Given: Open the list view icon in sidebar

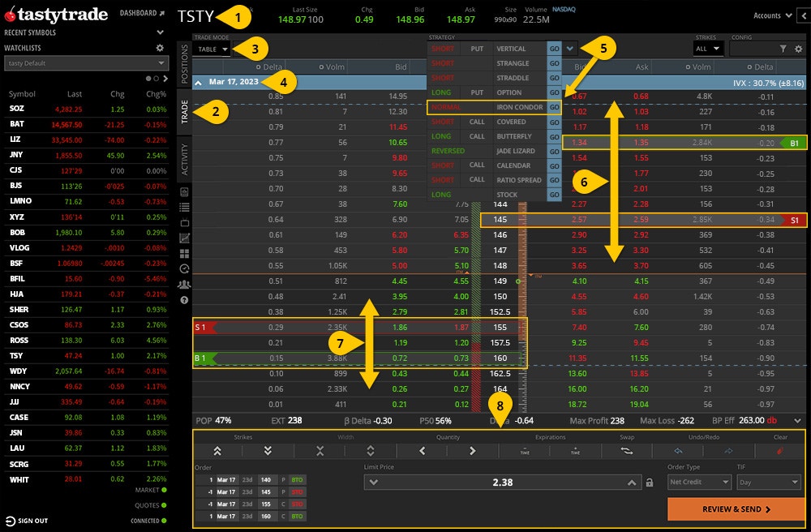Looking at the screenshot, I should (x=184, y=208).
